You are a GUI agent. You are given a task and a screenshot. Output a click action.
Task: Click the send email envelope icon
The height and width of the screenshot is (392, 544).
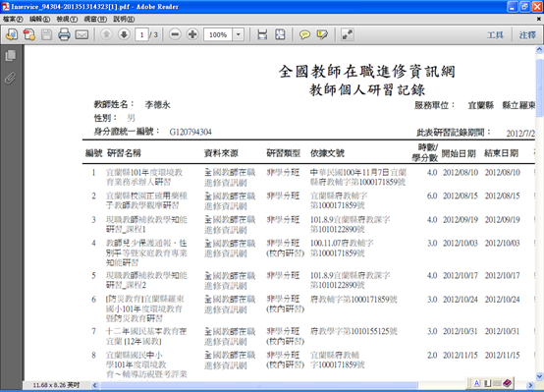click(82, 34)
